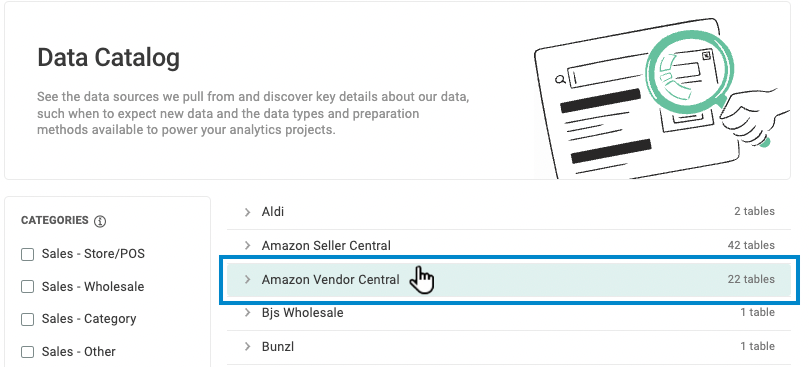
Task: Click the 42 tables count label
Action: tap(751, 245)
